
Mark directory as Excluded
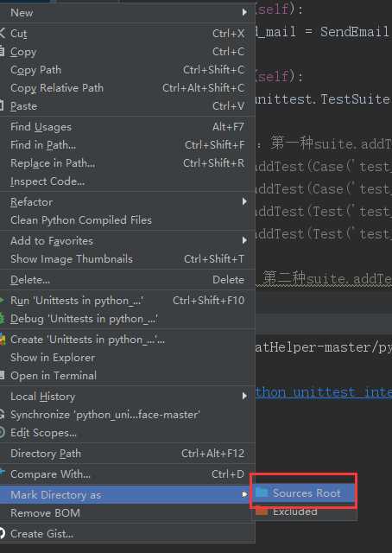pos(304,511)
